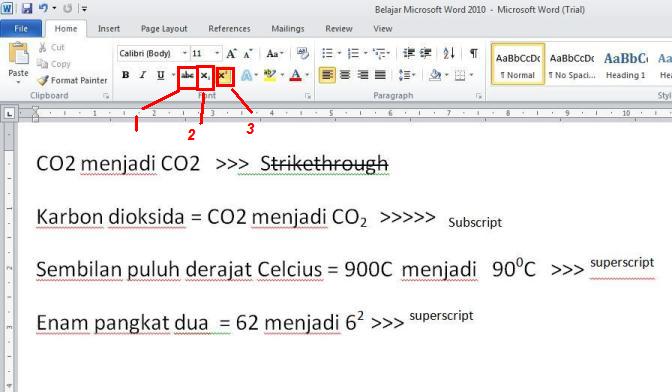Toggle Subscript formatting button
This screenshot has height=392, width=672.
point(205,76)
